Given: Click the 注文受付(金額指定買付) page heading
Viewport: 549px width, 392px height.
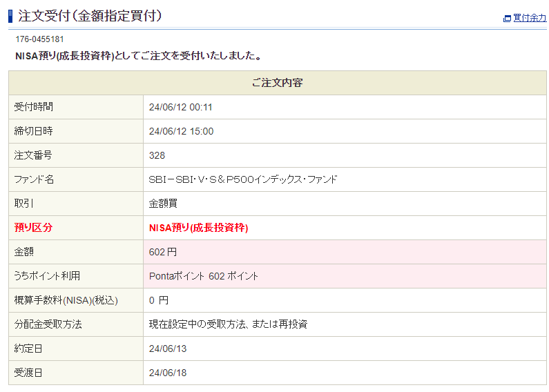Looking at the screenshot, I should [90, 15].
